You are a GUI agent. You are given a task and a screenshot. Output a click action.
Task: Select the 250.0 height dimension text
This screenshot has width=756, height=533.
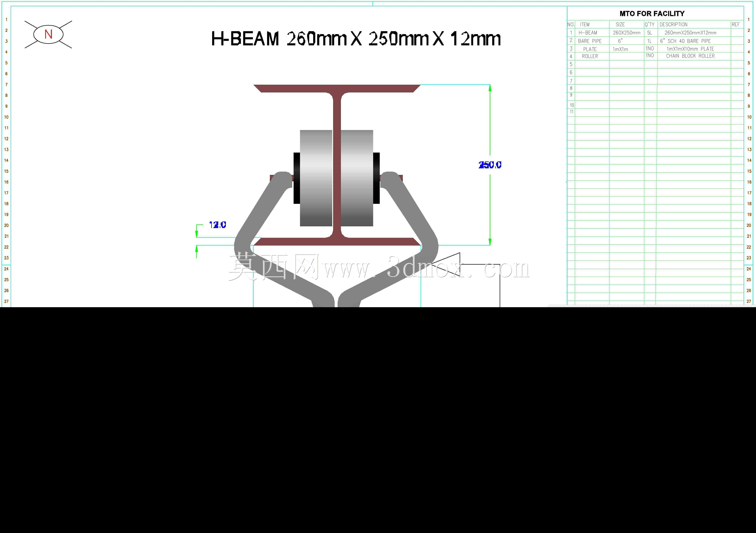click(490, 165)
